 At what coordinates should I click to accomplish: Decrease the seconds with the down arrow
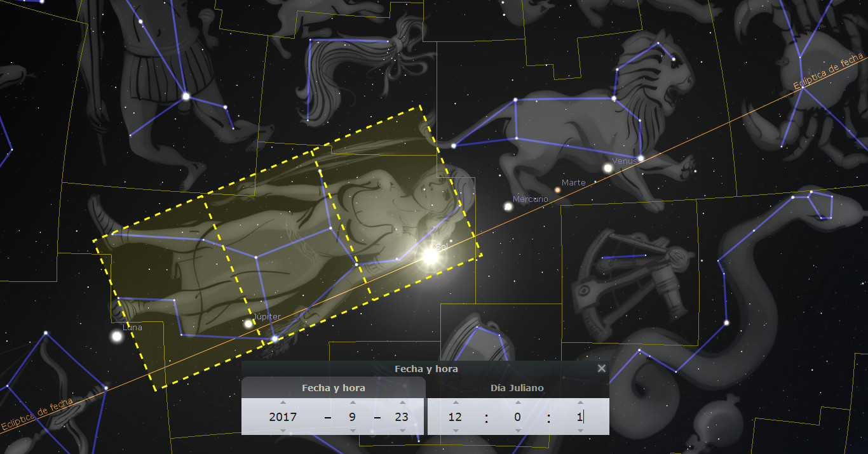[x=580, y=431]
